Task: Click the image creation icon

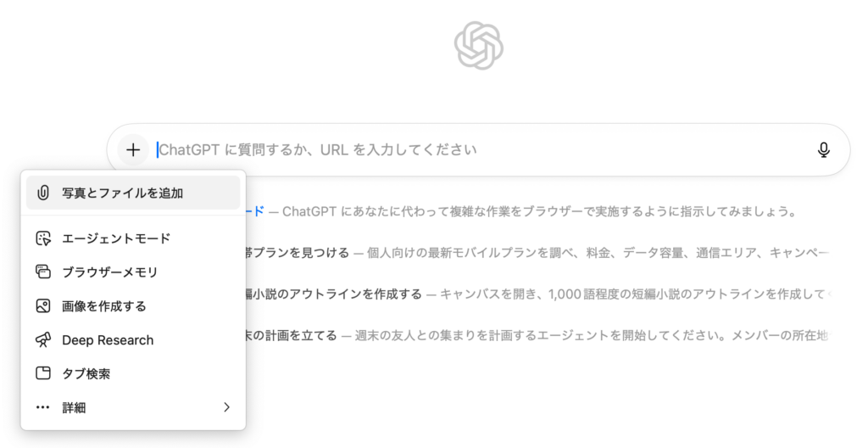Action: point(43,306)
